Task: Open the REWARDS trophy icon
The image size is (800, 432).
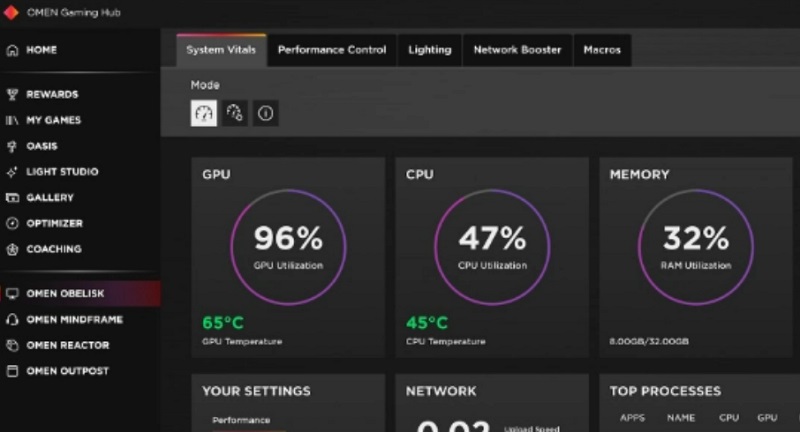Action: [12, 94]
